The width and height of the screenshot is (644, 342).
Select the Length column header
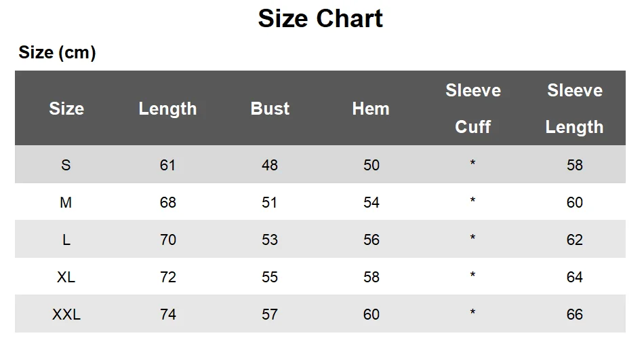(x=167, y=109)
